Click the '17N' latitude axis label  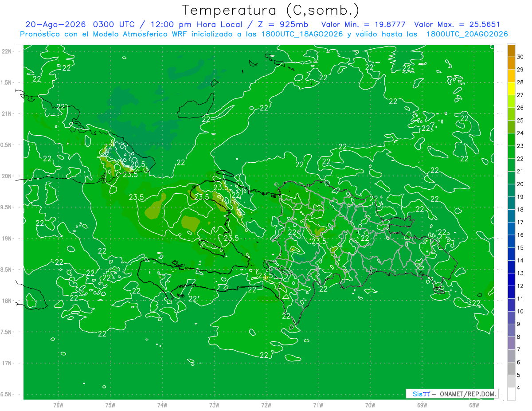[x=6, y=363]
